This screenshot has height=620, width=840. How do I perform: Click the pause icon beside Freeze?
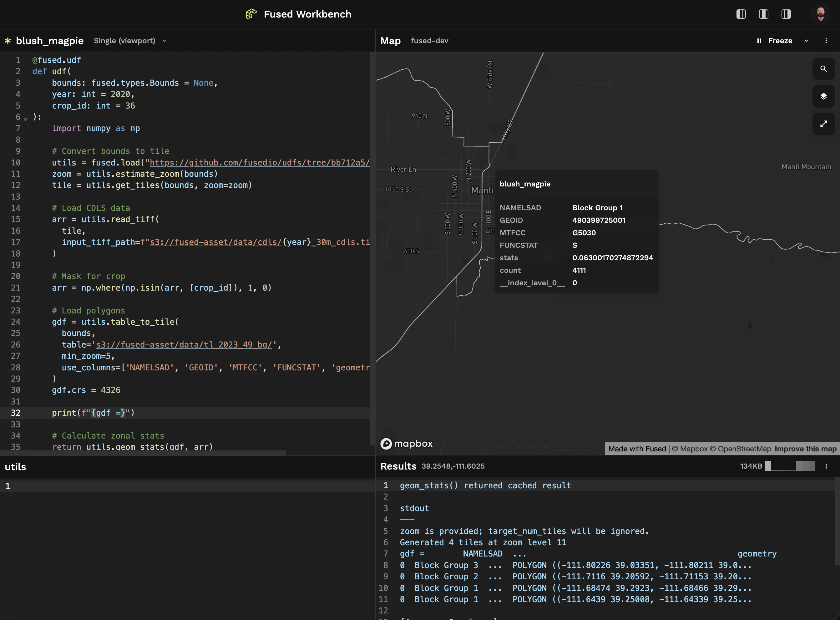pos(759,41)
